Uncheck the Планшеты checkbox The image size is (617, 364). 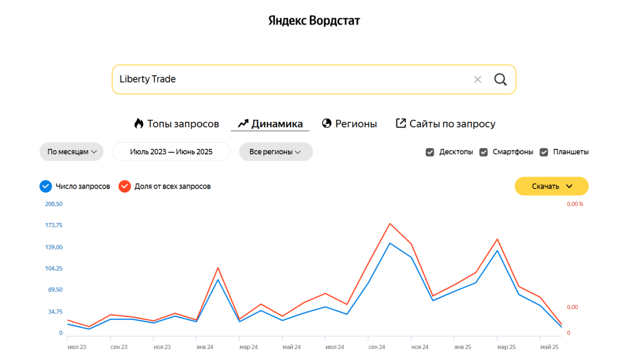(543, 152)
